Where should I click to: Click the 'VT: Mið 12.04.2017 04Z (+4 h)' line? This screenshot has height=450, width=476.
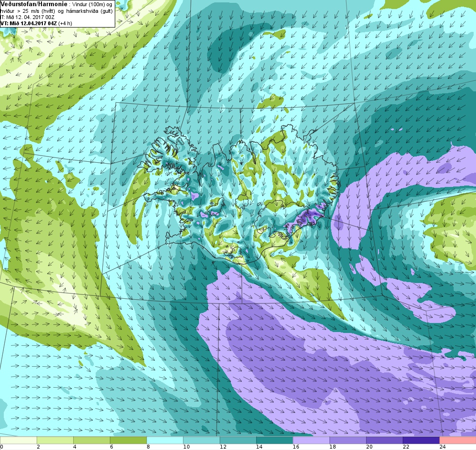point(37,23)
